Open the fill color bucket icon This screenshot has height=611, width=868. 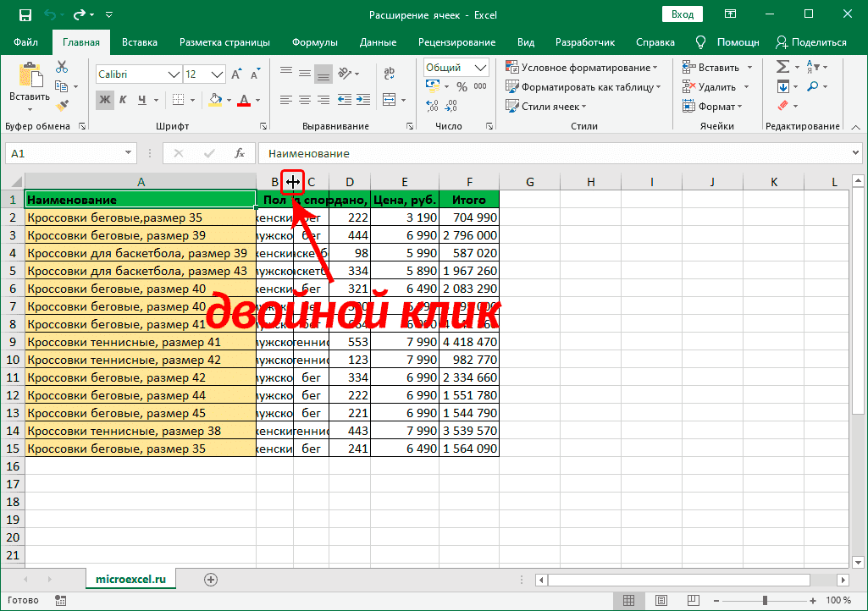pyautogui.click(x=213, y=100)
